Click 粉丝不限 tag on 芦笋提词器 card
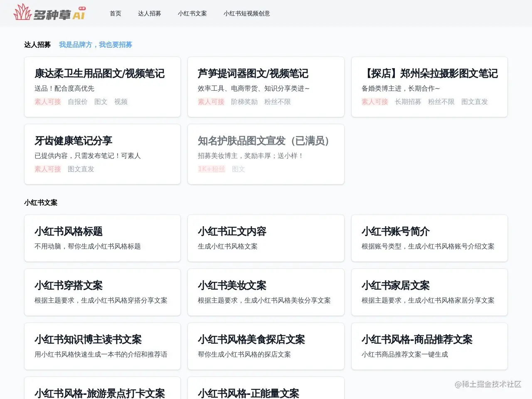The width and height of the screenshot is (532, 399). pyautogui.click(x=278, y=102)
